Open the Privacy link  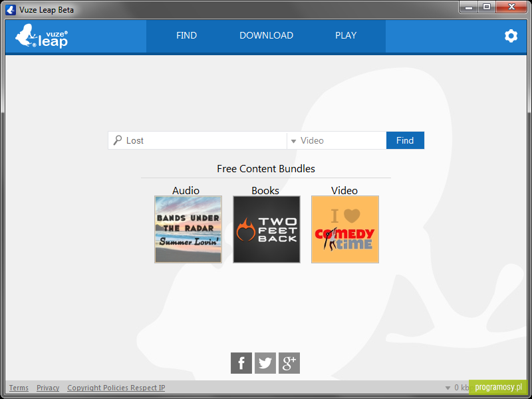[x=48, y=388]
